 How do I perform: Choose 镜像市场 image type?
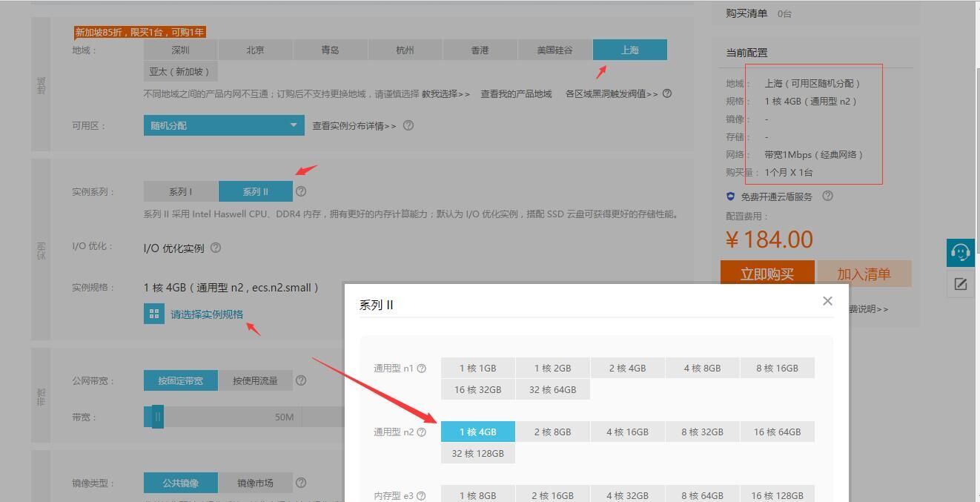click(255, 483)
